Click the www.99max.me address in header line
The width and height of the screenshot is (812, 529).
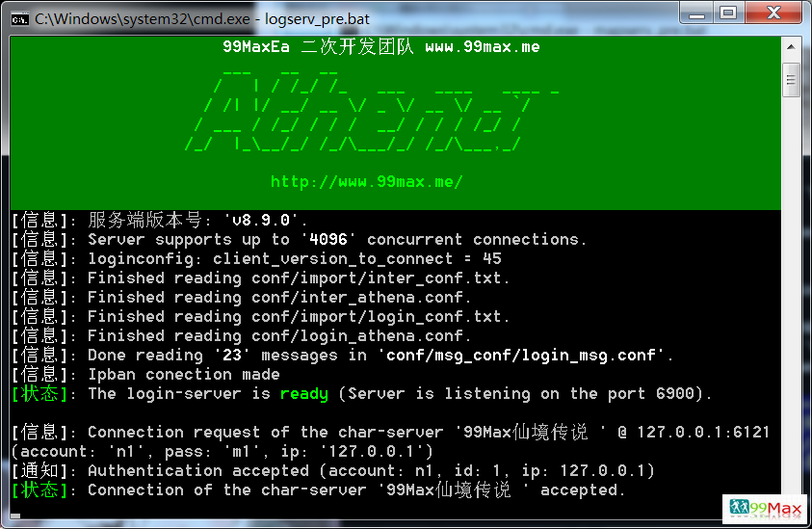click(x=482, y=46)
